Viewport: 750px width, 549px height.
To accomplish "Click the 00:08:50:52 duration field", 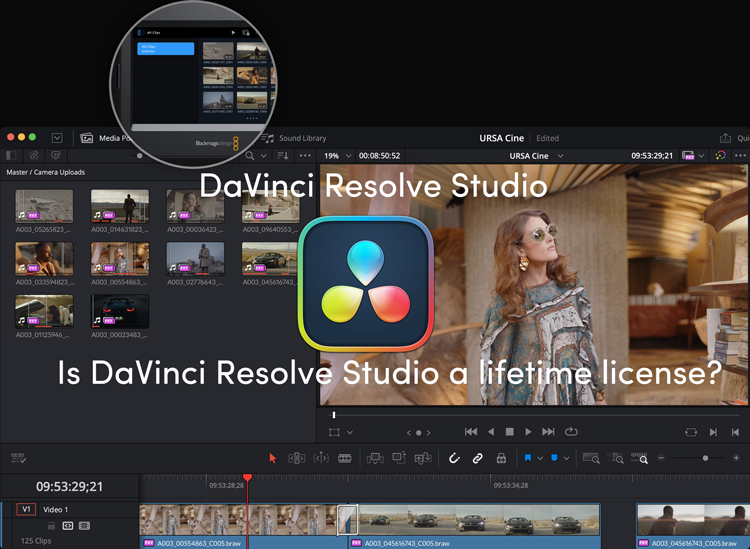I will pyautogui.click(x=379, y=156).
